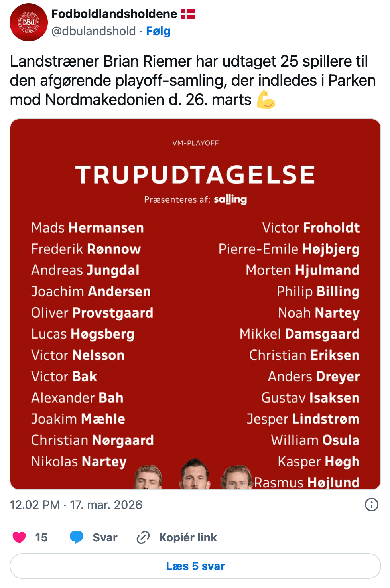
Task: Click the flexed bicep emoji in tweet
Action: point(266,99)
